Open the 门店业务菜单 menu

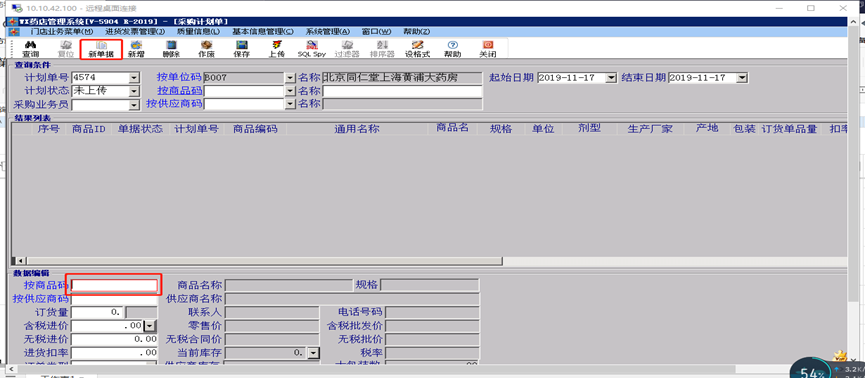(62, 31)
